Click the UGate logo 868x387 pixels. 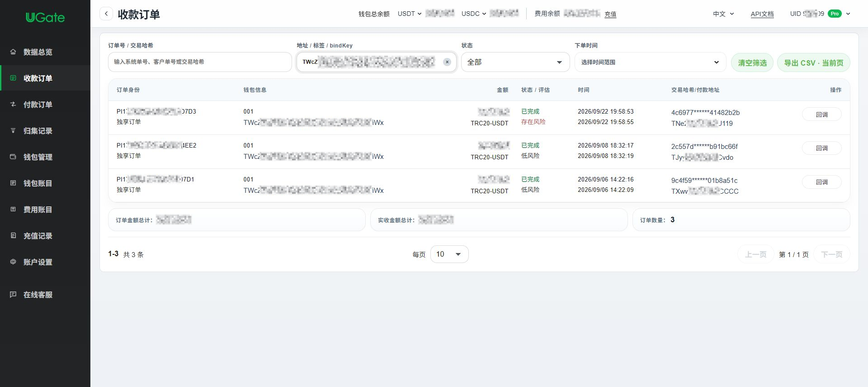coord(45,18)
